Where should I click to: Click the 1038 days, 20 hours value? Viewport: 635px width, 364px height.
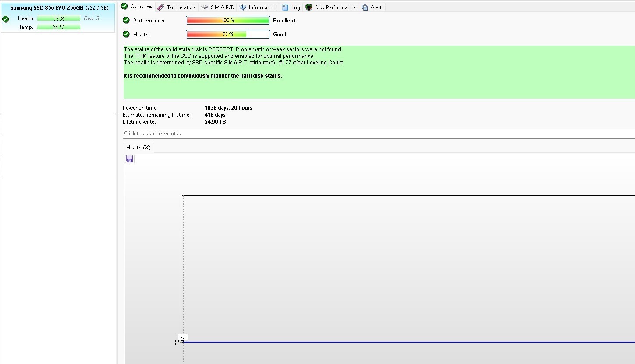[228, 108]
